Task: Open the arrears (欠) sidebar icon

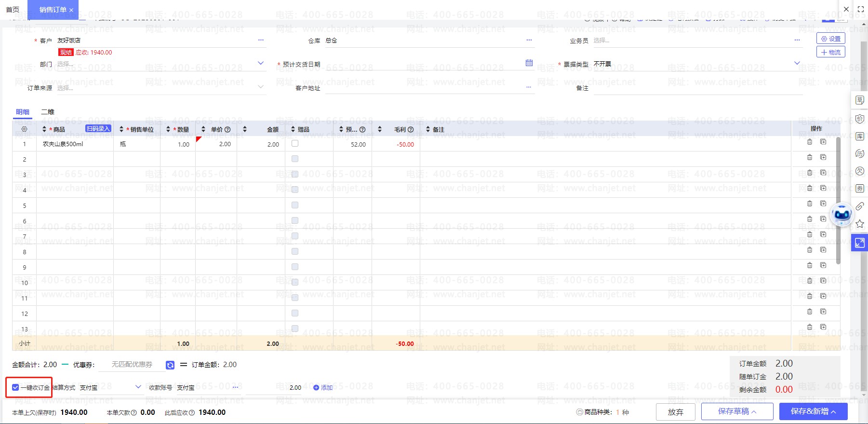Action: point(860,171)
